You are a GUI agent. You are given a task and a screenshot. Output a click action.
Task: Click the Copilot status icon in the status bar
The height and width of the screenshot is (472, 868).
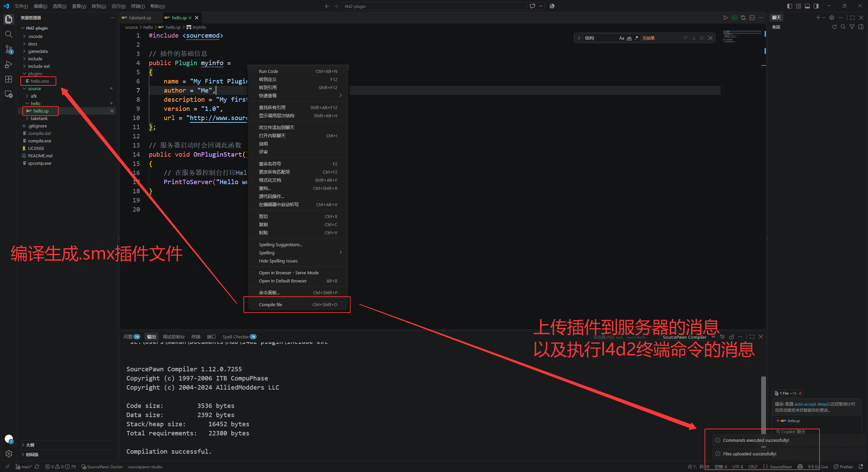pyautogui.click(x=800, y=467)
